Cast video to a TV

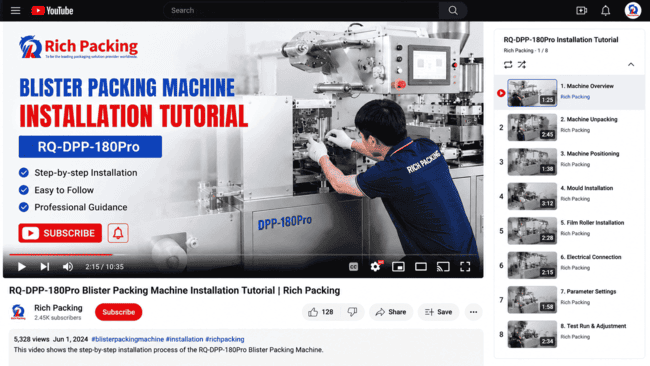(443, 267)
